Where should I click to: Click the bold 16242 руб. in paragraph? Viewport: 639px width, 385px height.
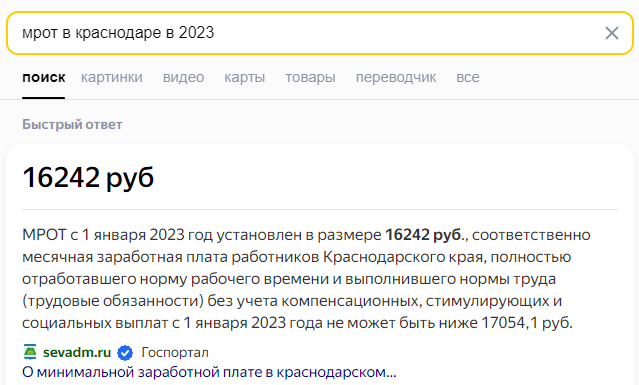[x=424, y=235]
